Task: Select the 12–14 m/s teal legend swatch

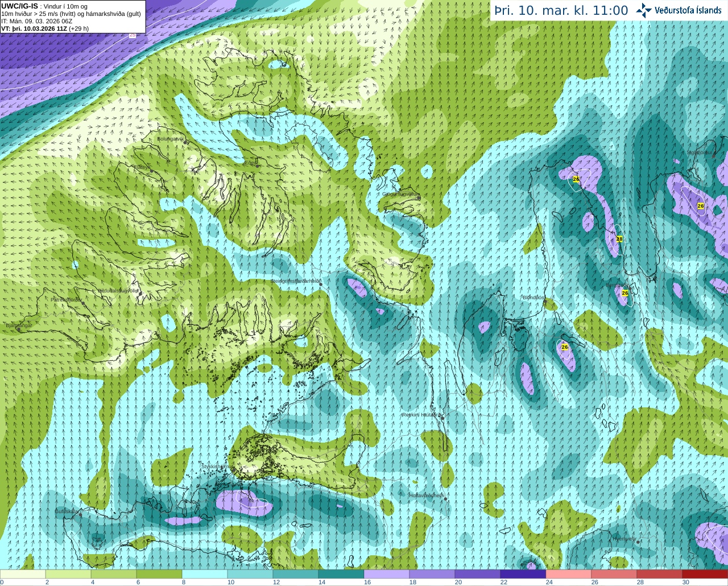Action: coord(296,574)
